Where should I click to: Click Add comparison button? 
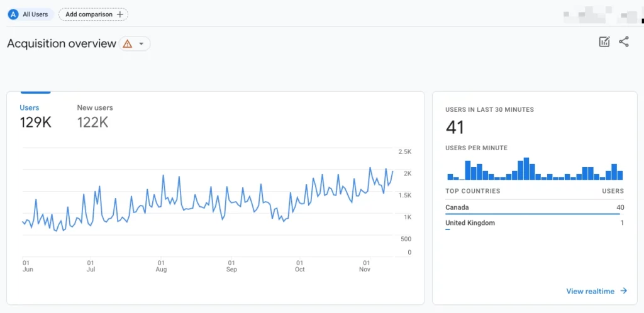tap(93, 14)
